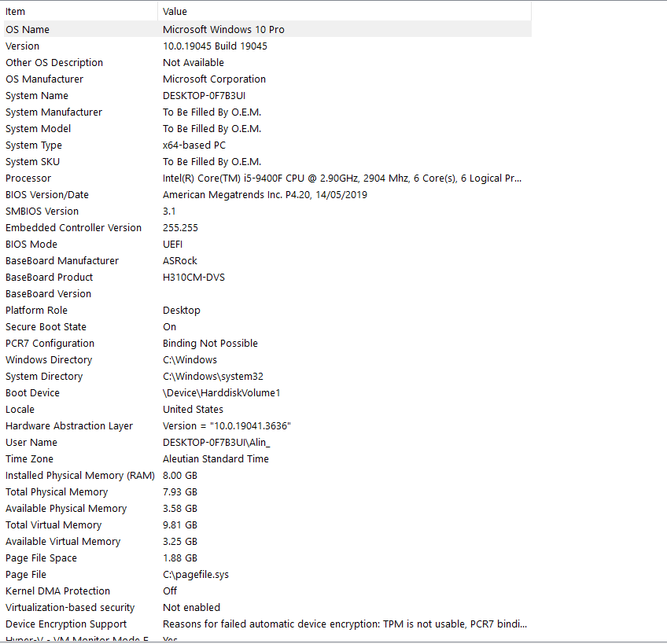The image size is (667, 644).
Task: Click the 8.00 GB value
Action: point(180,476)
